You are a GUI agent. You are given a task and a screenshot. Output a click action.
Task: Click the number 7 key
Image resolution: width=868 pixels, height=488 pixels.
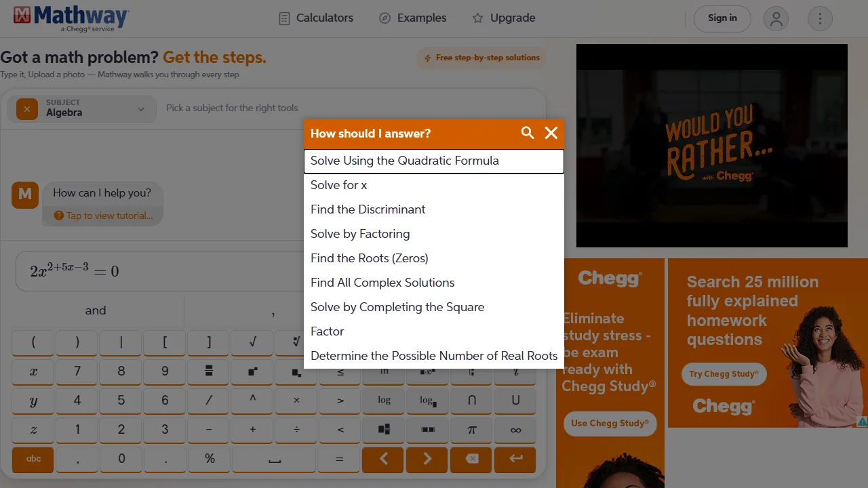pos(77,371)
